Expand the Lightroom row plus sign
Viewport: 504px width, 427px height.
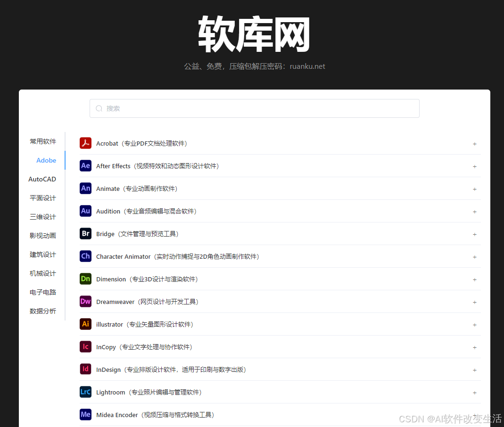click(474, 393)
